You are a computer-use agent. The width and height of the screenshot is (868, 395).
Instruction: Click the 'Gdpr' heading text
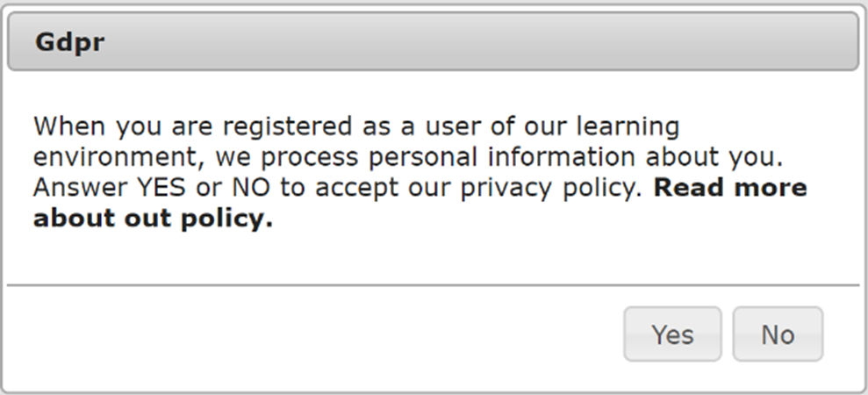pyautogui.click(x=70, y=42)
